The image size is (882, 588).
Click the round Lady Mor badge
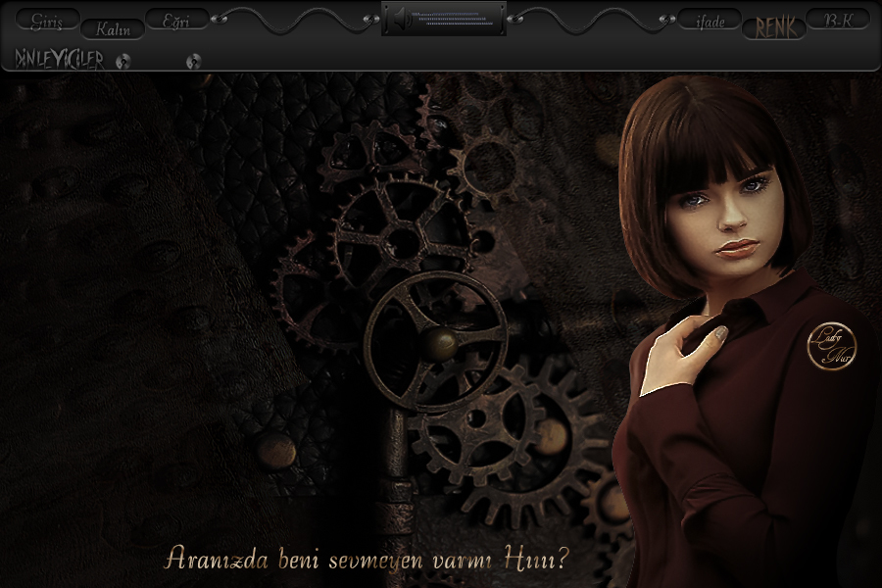click(x=831, y=348)
